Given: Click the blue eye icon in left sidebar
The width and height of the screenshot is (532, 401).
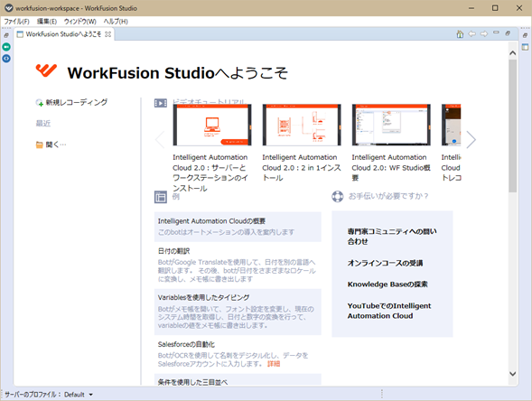Looking at the screenshot, I should click(6, 59).
